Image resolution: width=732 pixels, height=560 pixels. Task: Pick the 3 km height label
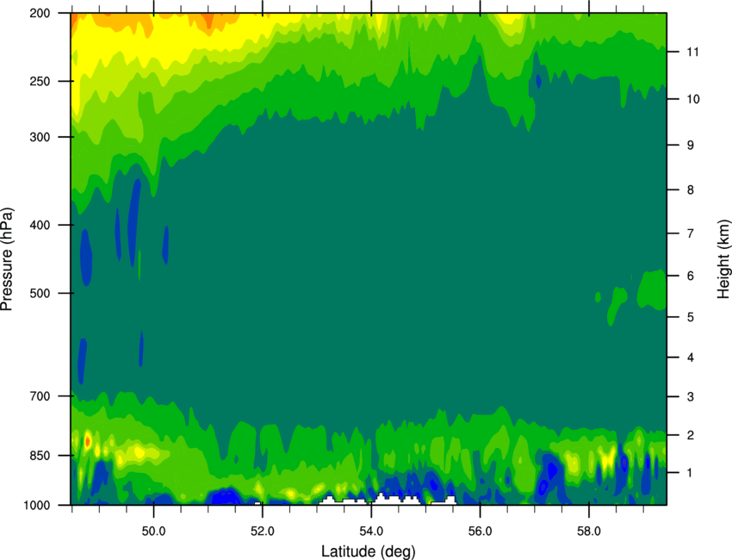(x=691, y=397)
